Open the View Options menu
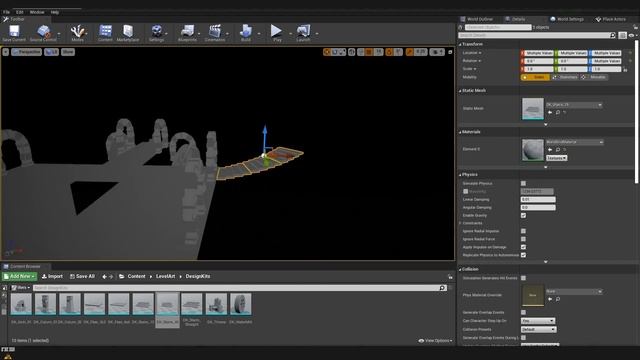 [x=435, y=340]
